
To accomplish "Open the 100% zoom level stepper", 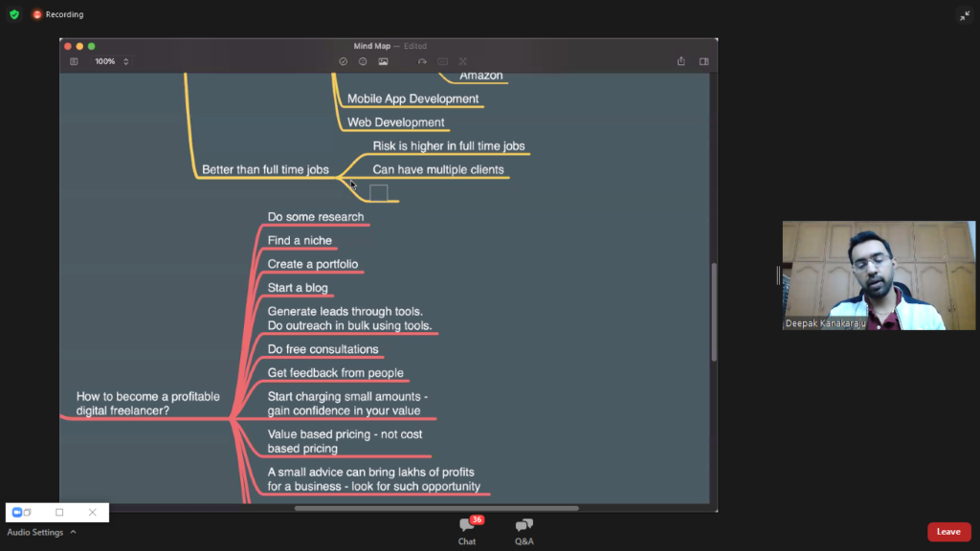I will pyautogui.click(x=125, y=61).
